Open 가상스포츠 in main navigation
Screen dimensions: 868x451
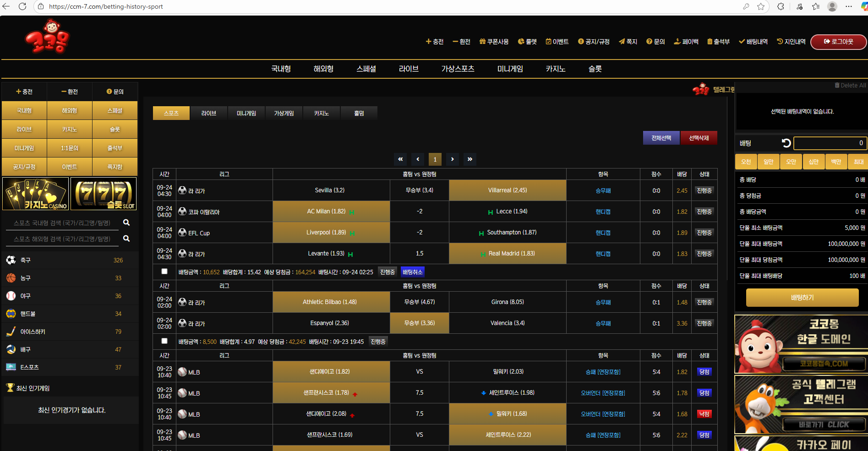pos(458,69)
